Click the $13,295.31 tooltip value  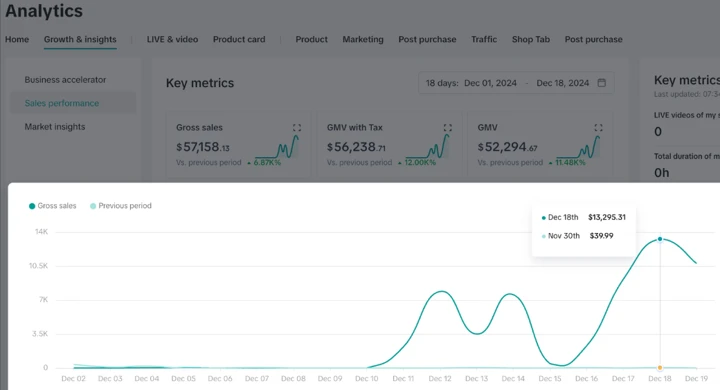(x=607, y=217)
